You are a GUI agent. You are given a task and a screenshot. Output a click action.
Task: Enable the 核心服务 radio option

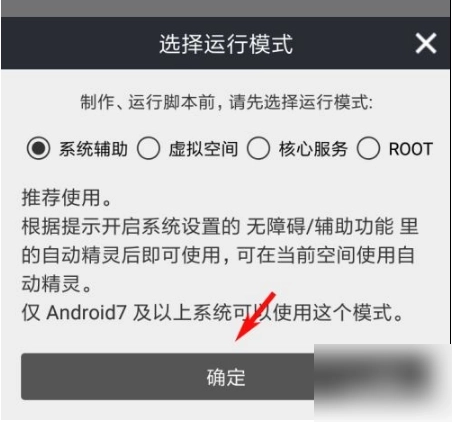[258, 148]
